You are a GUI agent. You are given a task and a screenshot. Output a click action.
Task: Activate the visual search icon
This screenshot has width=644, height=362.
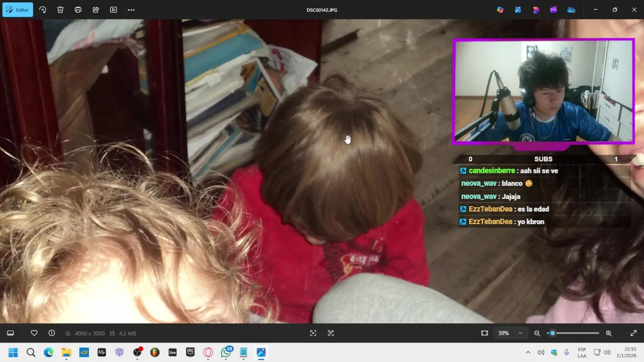(x=313, y=333)
